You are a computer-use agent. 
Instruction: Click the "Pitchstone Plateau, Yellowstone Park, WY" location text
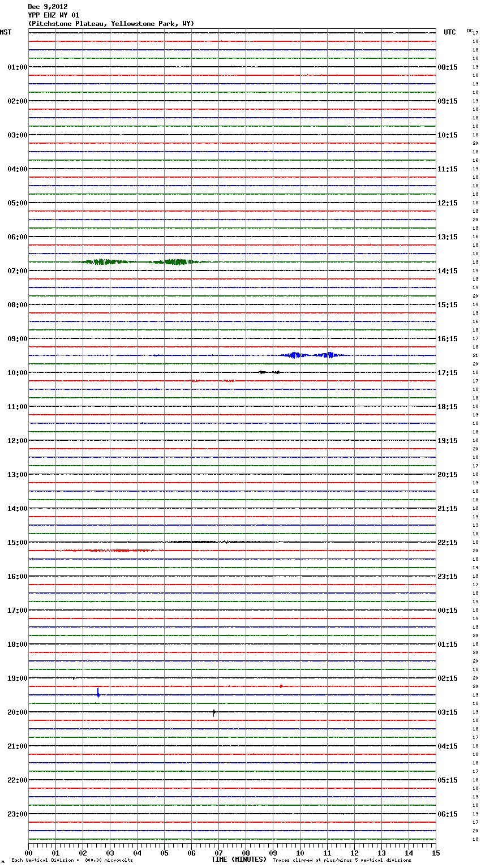coord(111,24)
